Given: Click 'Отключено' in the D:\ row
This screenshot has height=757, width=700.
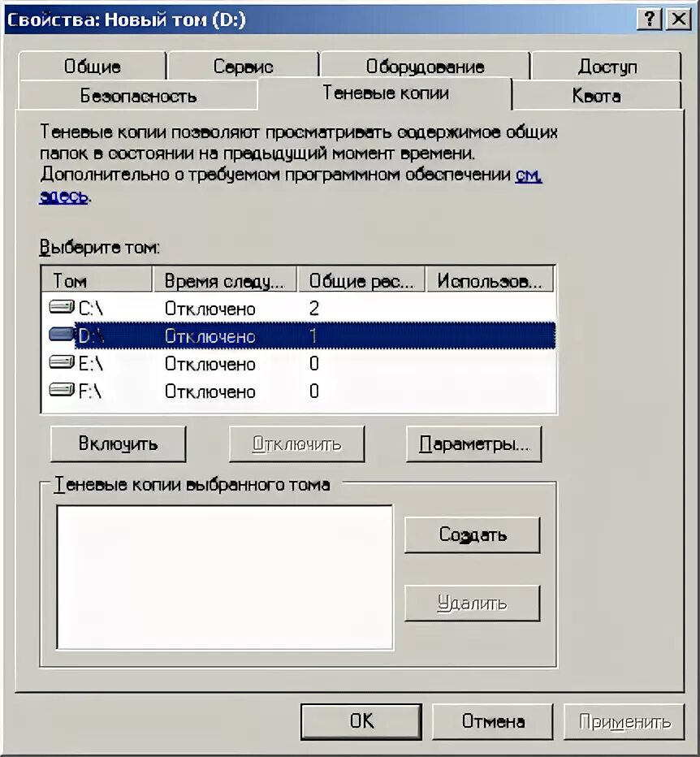Looking at the screenshot, I should (210, 336).
